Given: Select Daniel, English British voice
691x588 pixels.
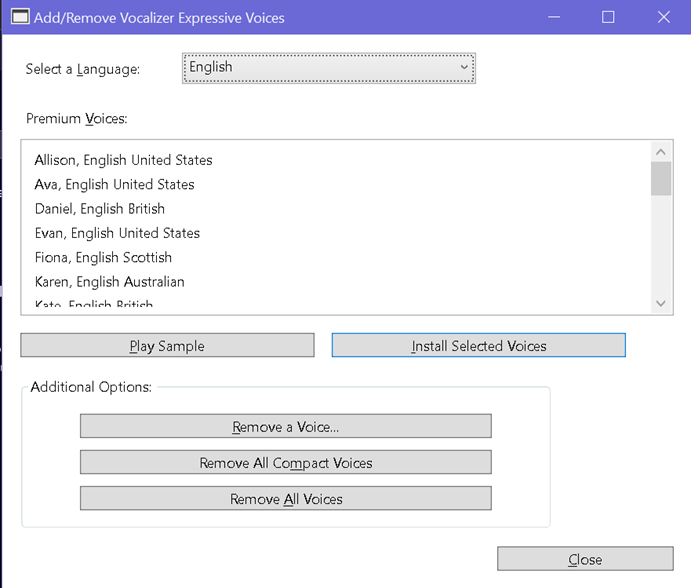Looking at the screenshot, I should click(100, 208).
